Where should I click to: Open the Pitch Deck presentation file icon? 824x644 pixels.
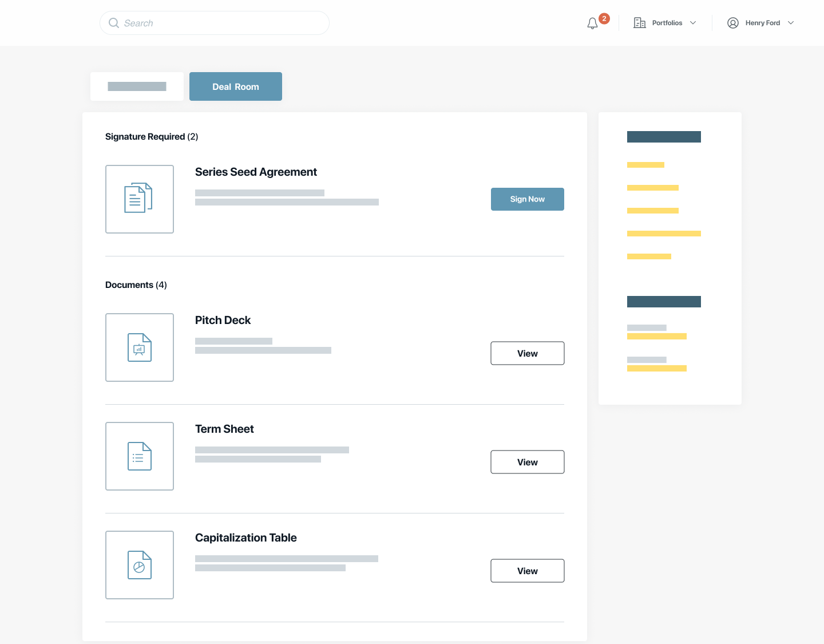(x=139, y=347)
